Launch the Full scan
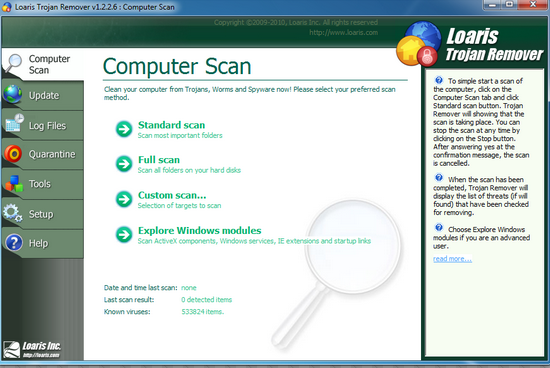The image size is (550, 368). click(x=159, y=160)
